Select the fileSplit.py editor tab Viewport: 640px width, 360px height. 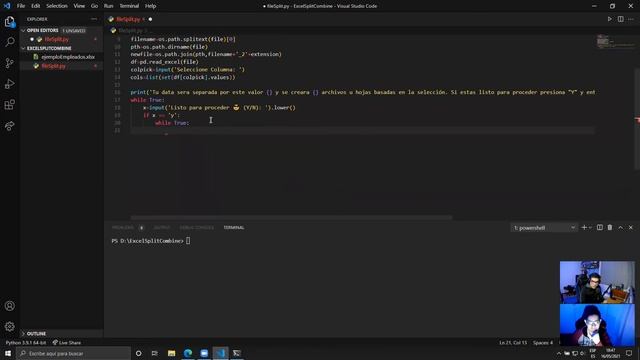pos(128,19)
